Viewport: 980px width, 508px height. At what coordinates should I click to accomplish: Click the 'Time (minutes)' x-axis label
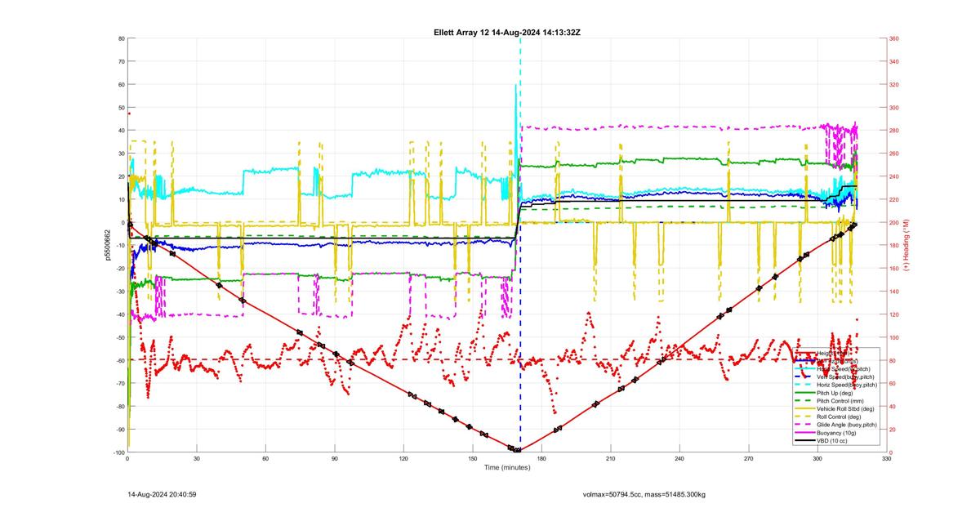point(506,468)
